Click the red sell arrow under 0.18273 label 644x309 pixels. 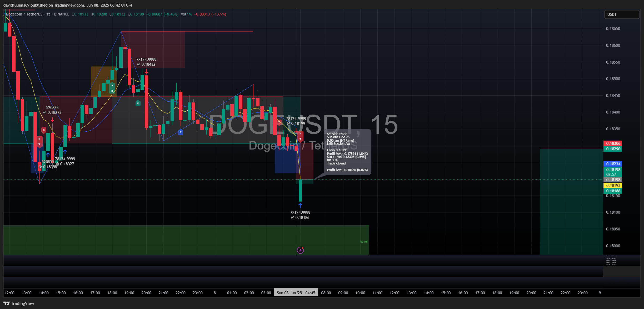pos(52,120)
